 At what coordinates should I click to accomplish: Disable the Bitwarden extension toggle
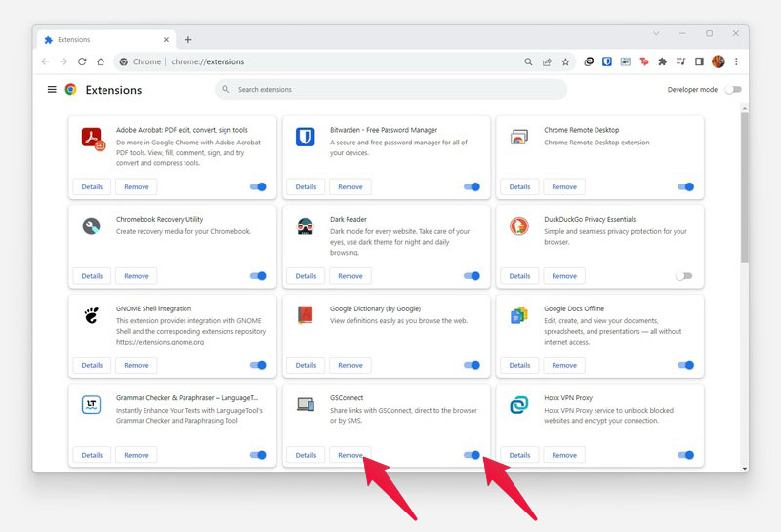[x=472, y=186]
